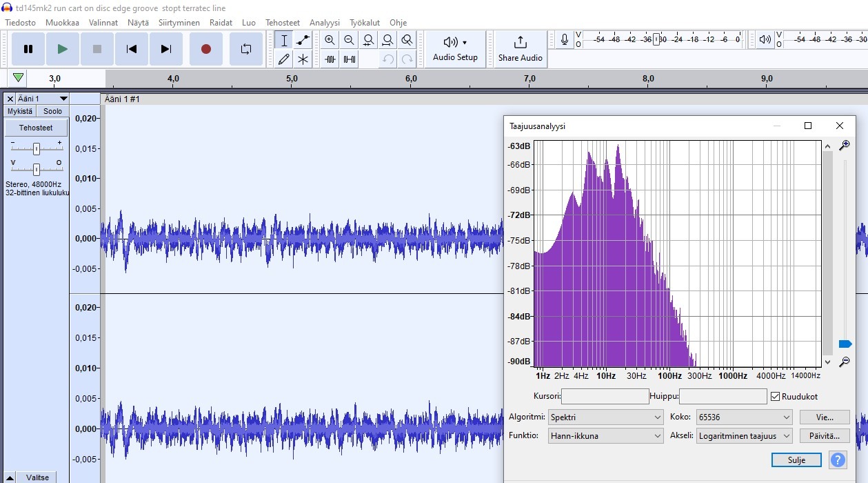Open the Raidat menu
This screenshot has width=868, height=483.
[221, 23]
